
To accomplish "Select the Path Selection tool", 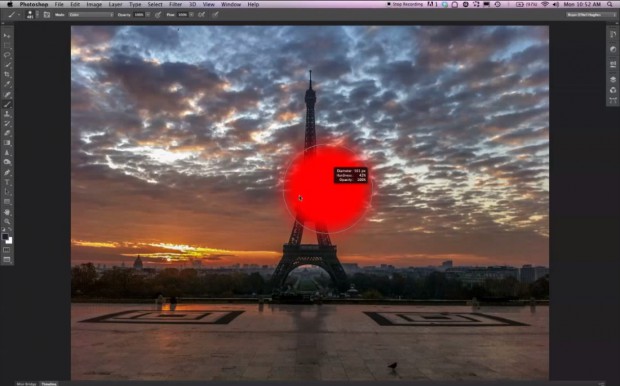I will (7, 192).
